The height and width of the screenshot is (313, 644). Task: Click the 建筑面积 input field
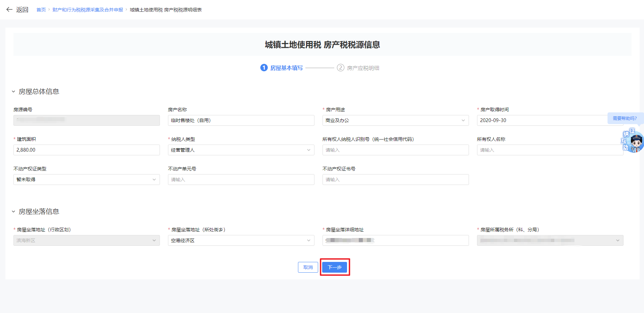[86, 150]
